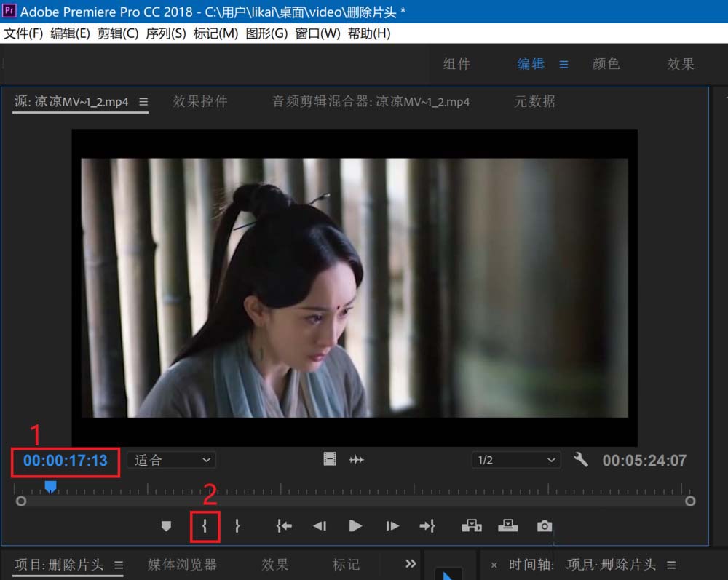Mark Out point with the right brace icon

(x=237, y=526)
